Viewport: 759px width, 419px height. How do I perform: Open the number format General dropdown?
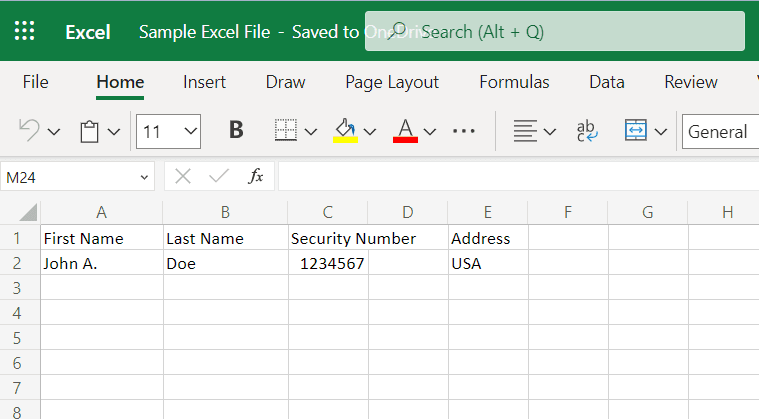click(720, 131)
